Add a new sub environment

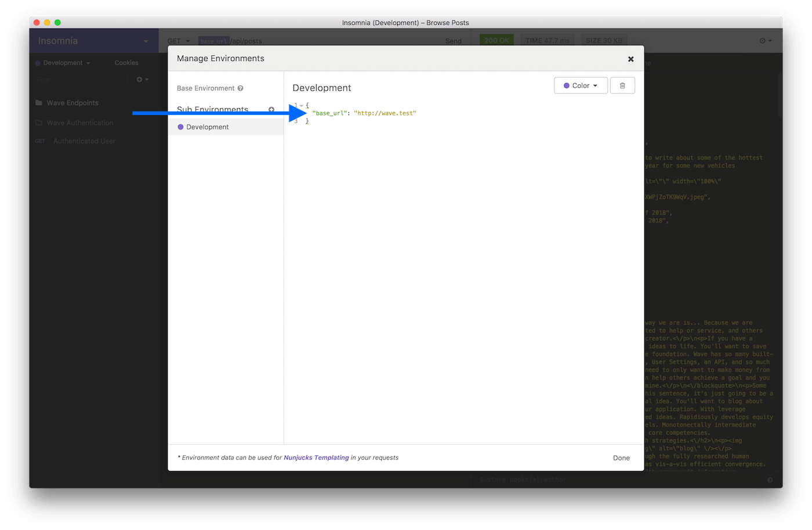click(271, 110)
